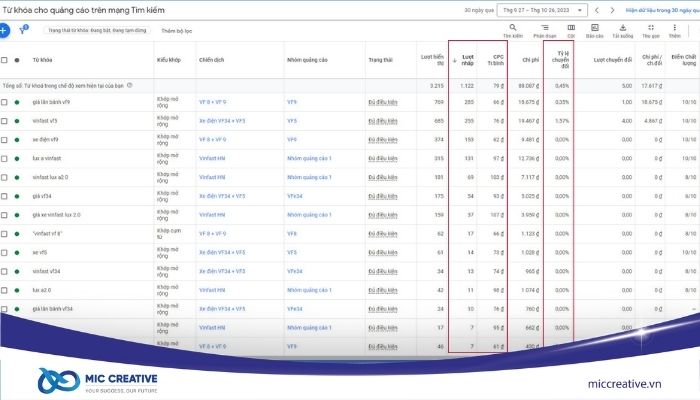This screenshot has height=400, width=700.
Task: Tick the select-all header checkbox
Action: [x=4, y=60]
